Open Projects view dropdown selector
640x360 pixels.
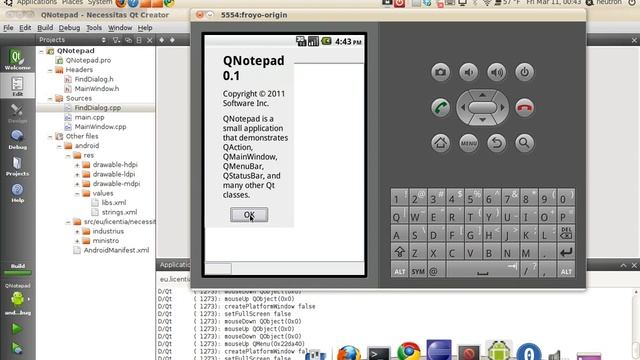[x=72, y=40]
